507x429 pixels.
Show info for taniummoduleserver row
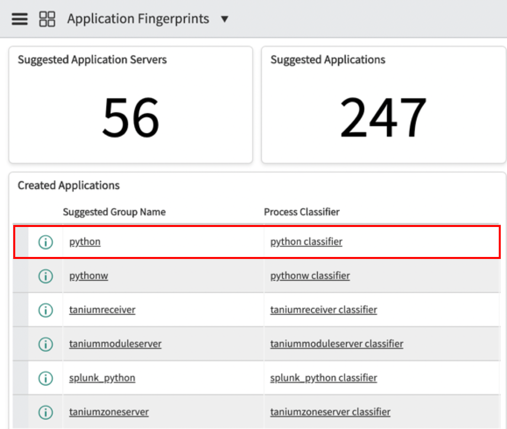point(46,344)
